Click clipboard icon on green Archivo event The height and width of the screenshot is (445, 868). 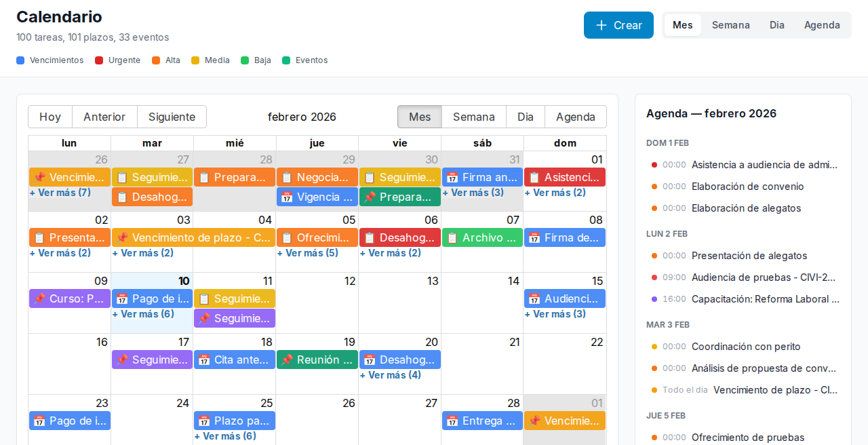point(452,238)
